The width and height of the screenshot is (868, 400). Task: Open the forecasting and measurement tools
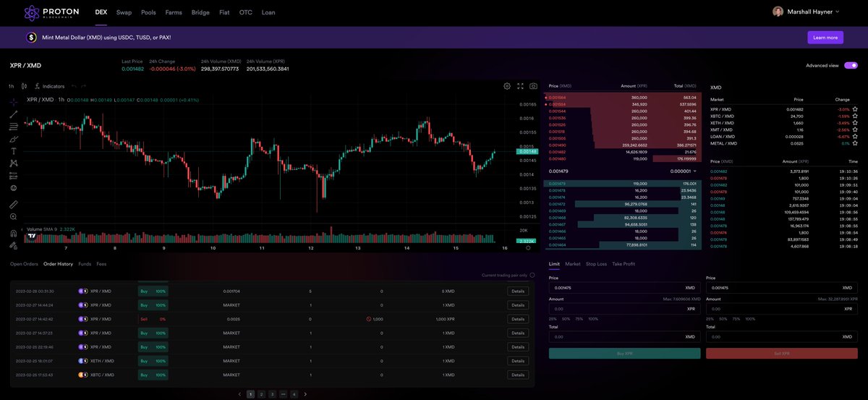[x=14, y=175]
